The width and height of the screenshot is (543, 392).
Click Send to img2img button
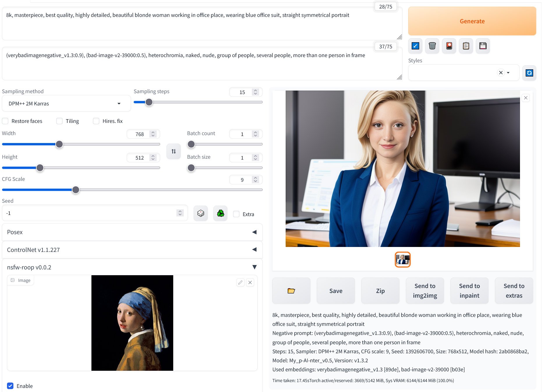[x=425, y=291]
